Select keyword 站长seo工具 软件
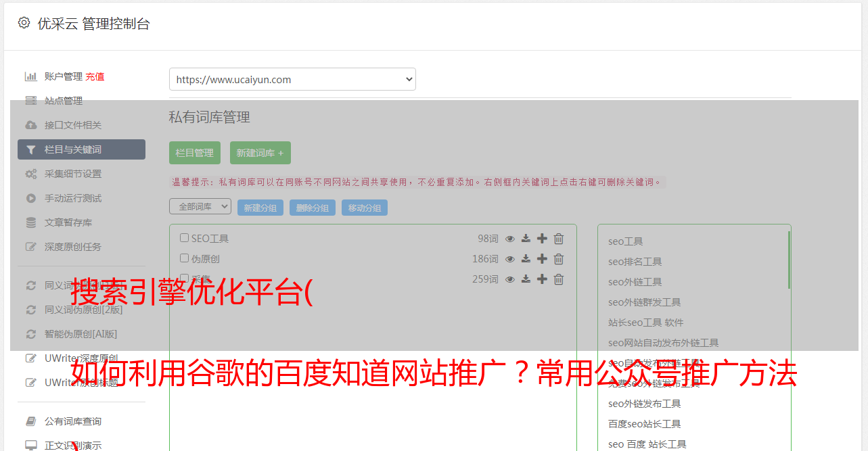 [x=645, y=323]
